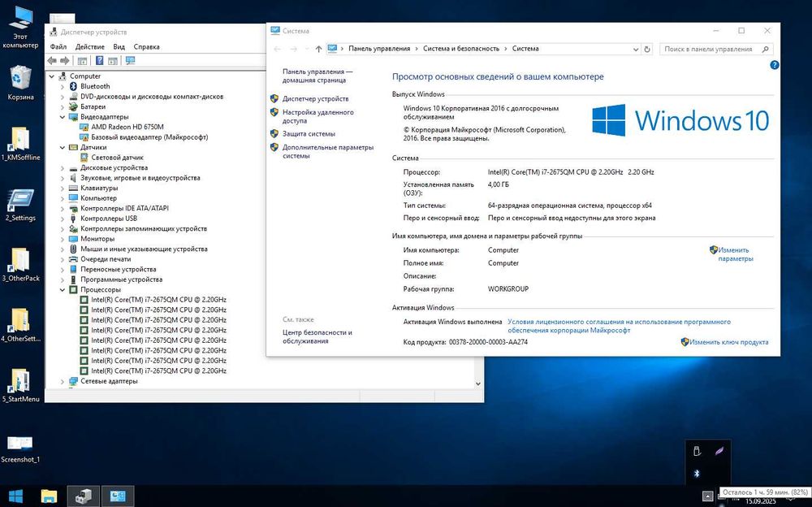Select Базовый видеоадаптер (Майкрософт) device
Screen dimensions: 812x507
(149, 137)
